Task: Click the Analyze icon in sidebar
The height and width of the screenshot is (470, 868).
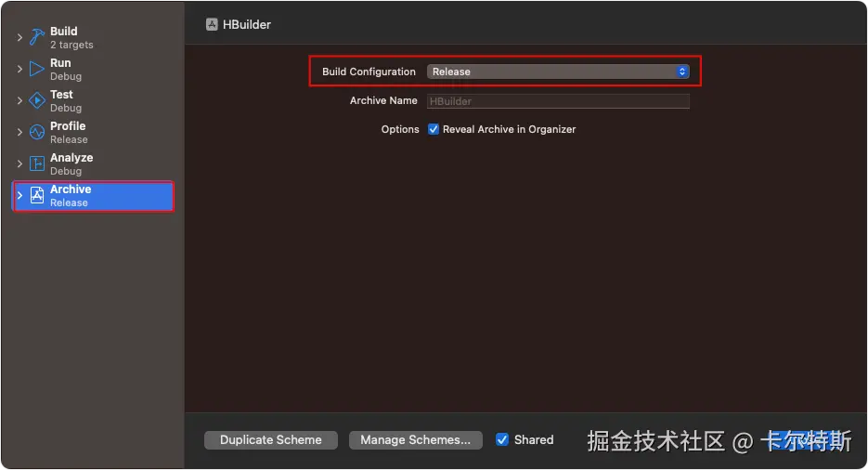Action: 37,163
